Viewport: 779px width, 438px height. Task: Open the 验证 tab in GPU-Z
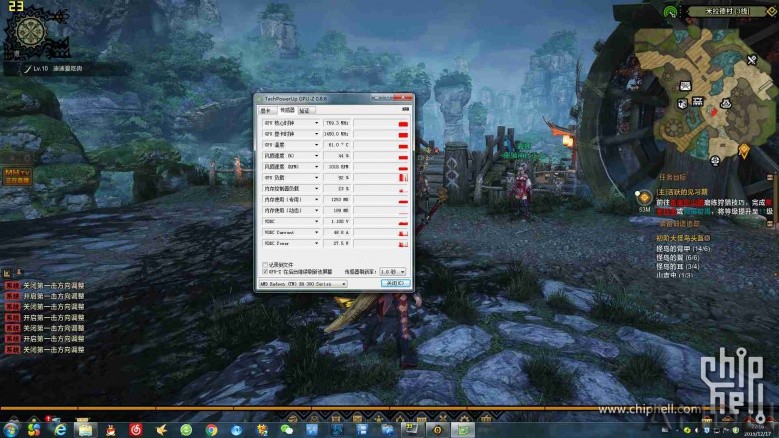(305, 111)
